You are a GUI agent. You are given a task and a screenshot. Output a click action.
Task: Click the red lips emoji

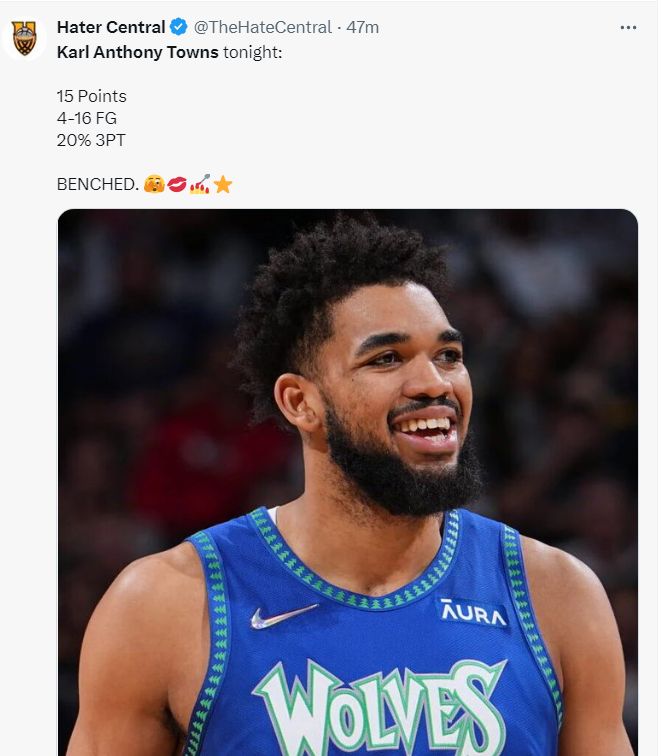click(x=176, y=185)
